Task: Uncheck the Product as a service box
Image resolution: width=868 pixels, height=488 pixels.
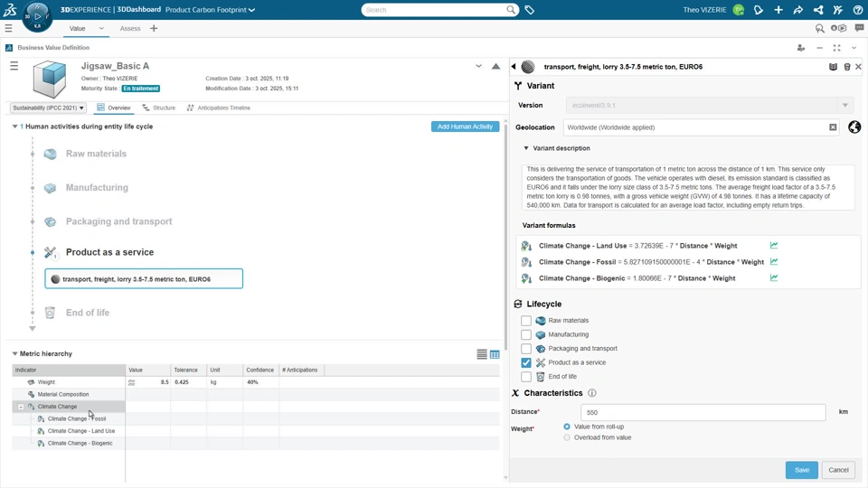Action: coord(526,362)
